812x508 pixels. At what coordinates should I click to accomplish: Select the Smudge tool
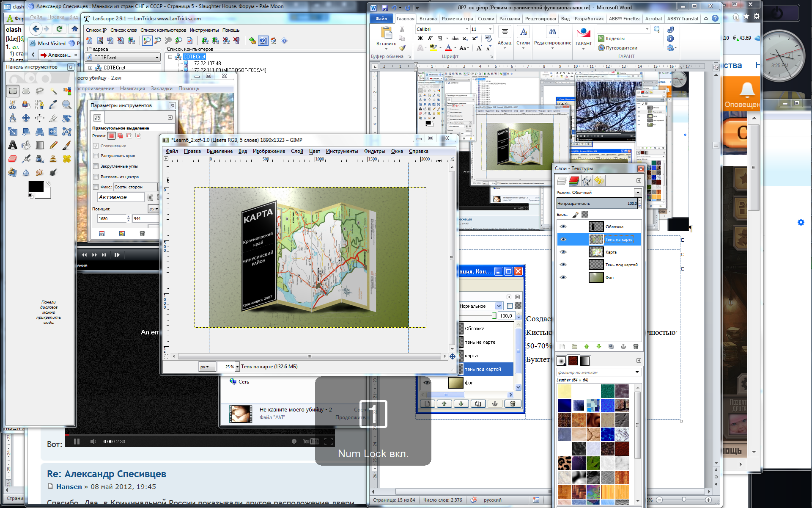40,172
